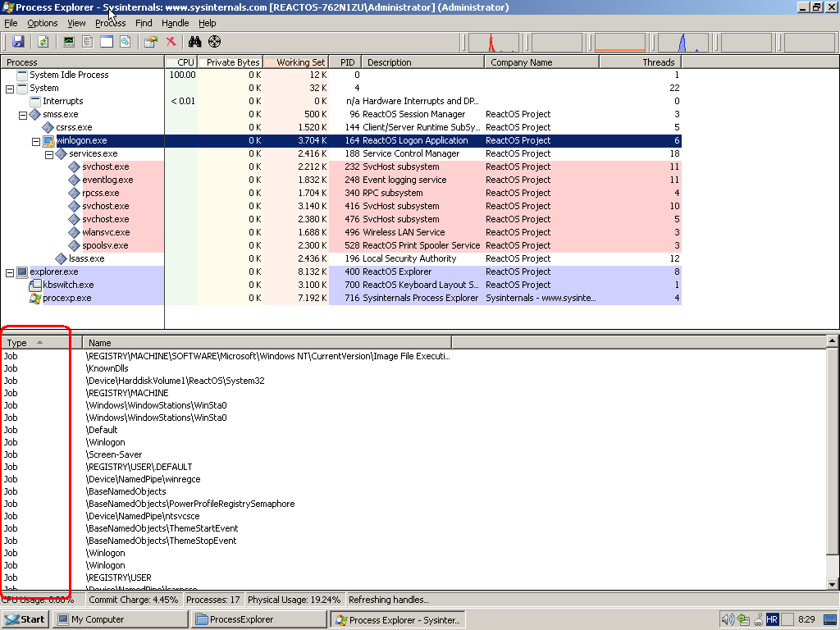Sort by the PID column header
The height and width of the screenshot is (630, 840).
click(345, 62)
